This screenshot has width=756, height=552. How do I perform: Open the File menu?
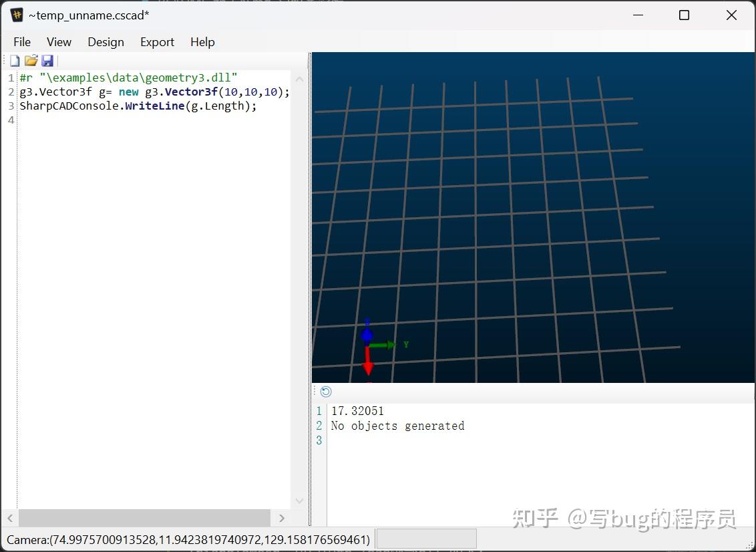21,41
